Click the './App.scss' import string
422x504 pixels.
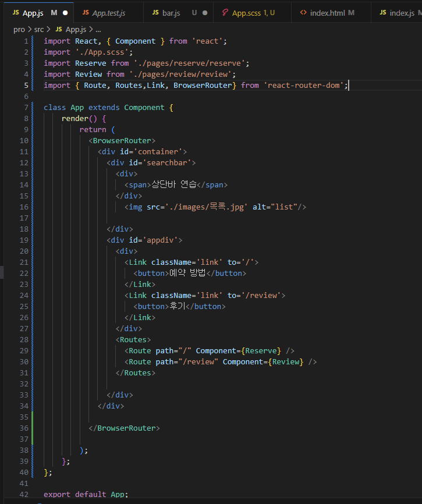click(102, 52)
